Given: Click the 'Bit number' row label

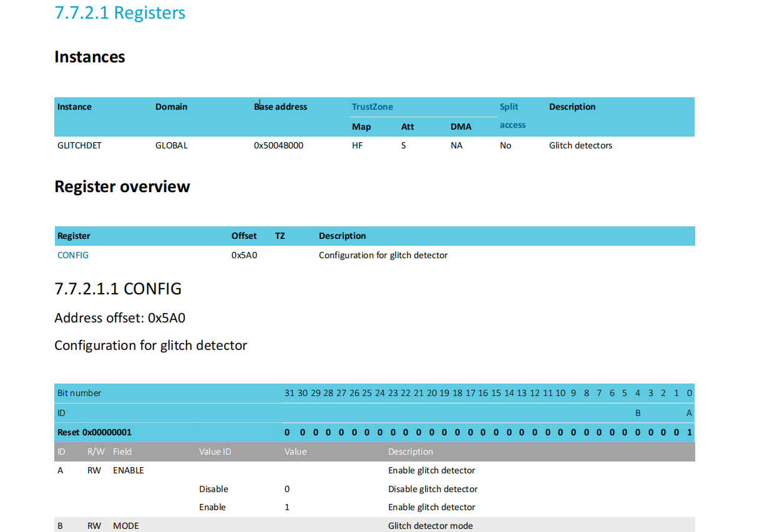Looking at the screenshot, I should 79,393.
